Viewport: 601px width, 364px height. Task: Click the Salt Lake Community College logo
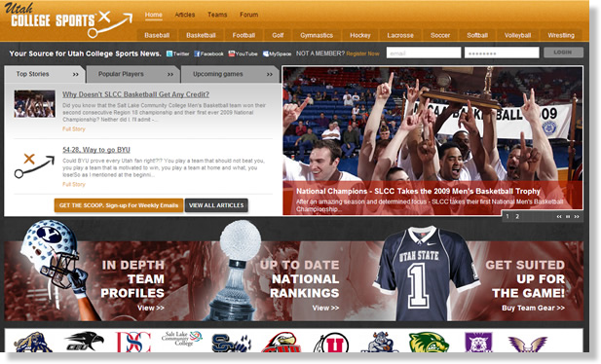point(182,339)
